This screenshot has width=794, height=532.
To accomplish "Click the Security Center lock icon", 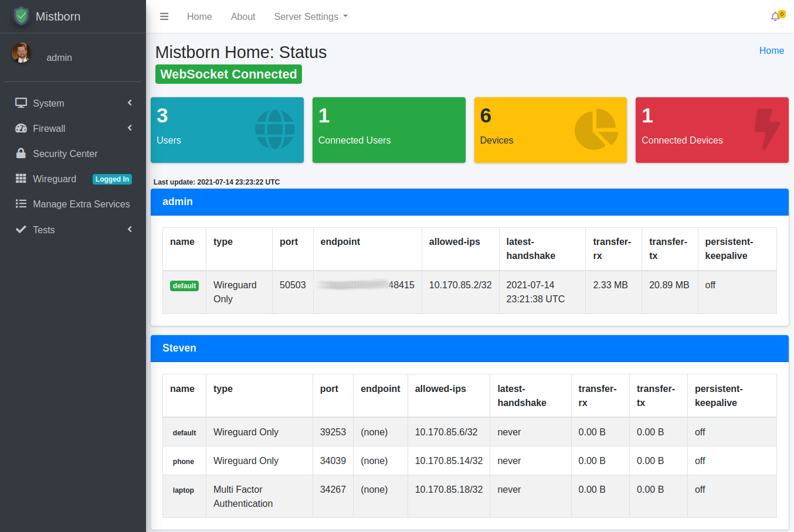I will [x=21, y=154].
